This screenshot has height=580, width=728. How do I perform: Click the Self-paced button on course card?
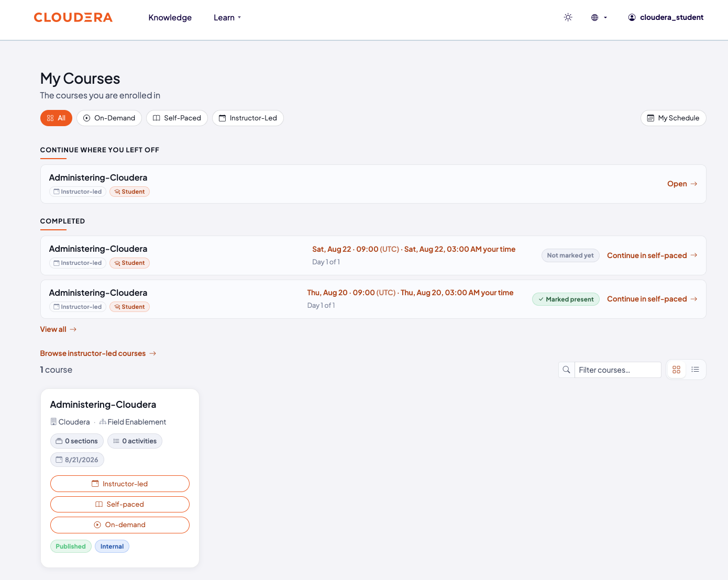click(120, 505)
